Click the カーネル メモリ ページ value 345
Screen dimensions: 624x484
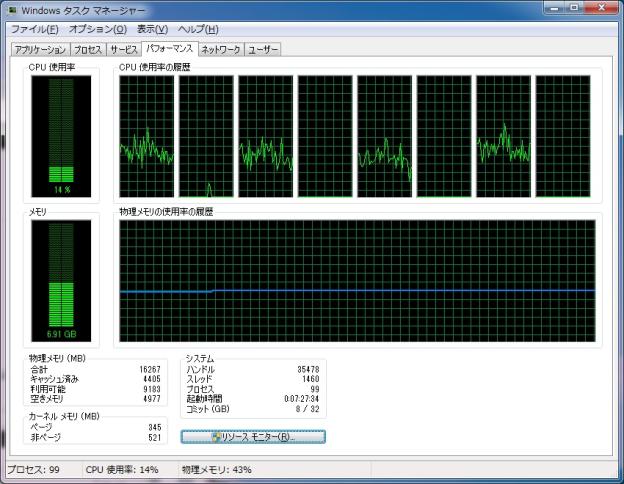pyautogui.click(x=155, y=427)
